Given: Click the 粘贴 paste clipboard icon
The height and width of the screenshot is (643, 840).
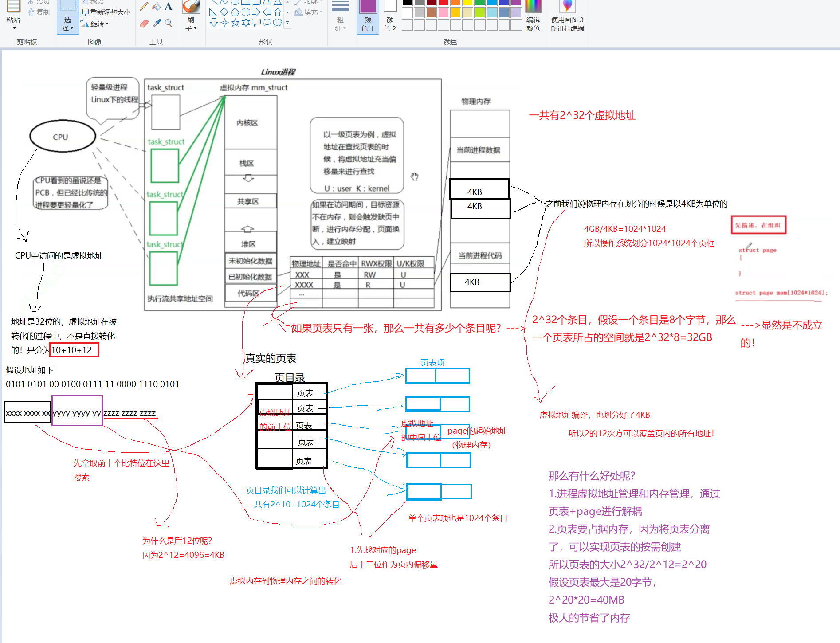Looking at the screenshot, I should click(14, 6).
